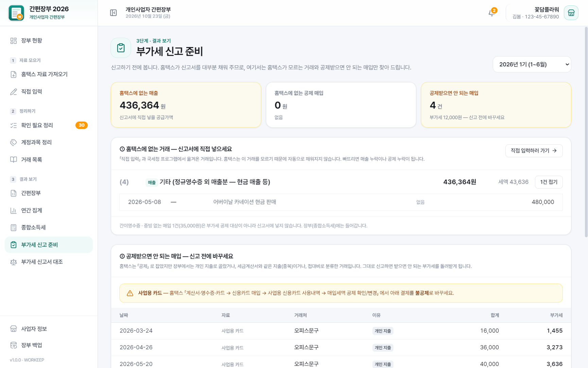The image size is (588, 368).
Task: Click the 꽃담플라워 business name in header
Action: 546,10
